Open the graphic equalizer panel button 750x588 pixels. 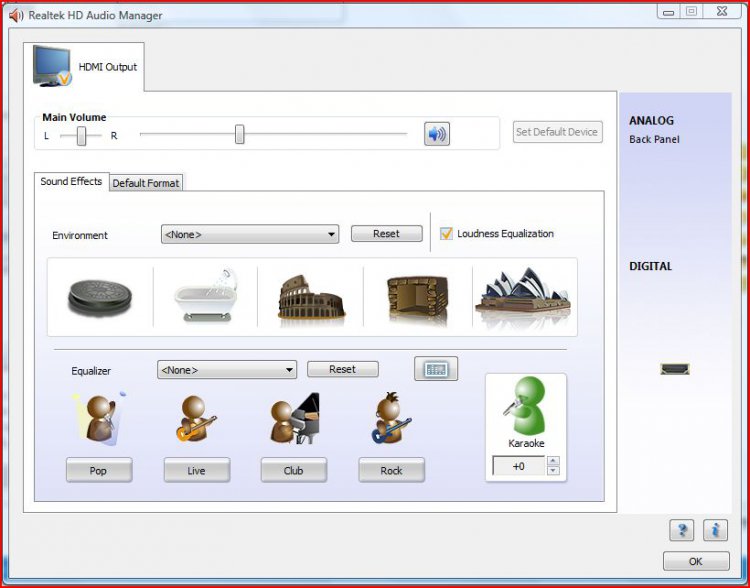tap(436, 368)
